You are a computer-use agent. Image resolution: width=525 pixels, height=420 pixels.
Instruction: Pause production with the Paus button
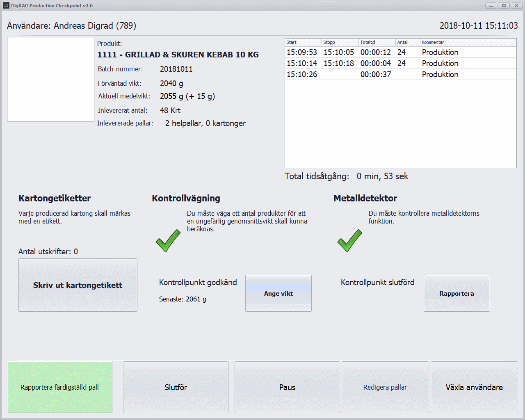(x=287, y=387)
